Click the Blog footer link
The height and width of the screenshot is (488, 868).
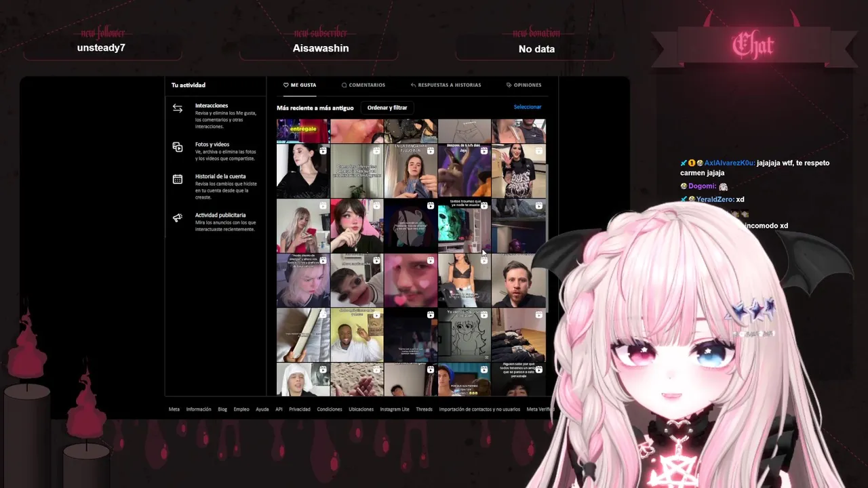[x=222, y=409]
